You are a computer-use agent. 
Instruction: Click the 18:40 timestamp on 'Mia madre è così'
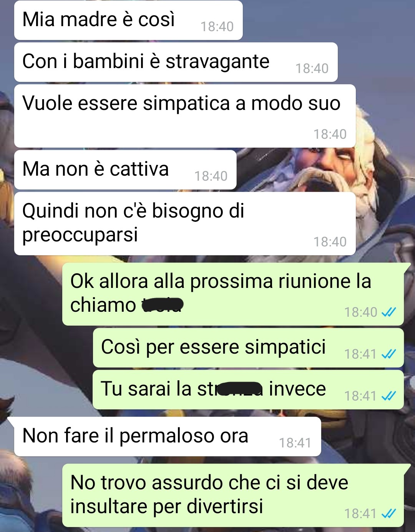[217, 27]
